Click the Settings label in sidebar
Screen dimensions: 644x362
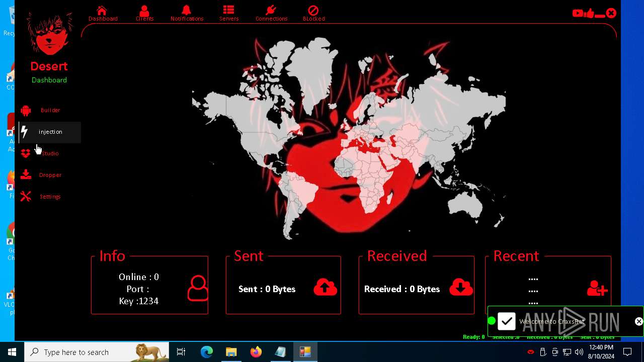pos(50,197)
